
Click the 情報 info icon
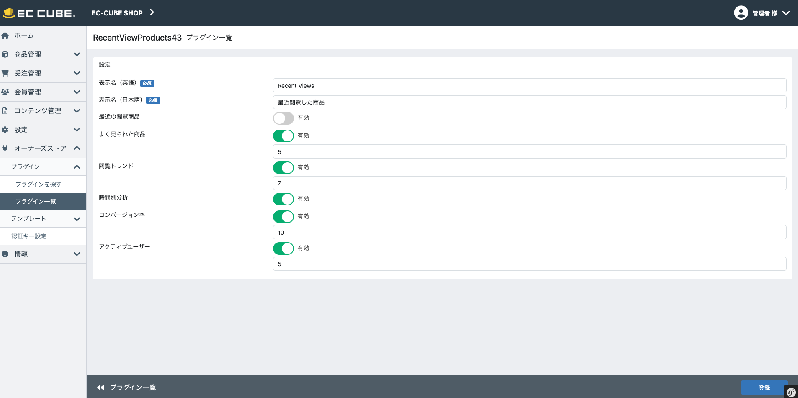click(x=5, y=253)
